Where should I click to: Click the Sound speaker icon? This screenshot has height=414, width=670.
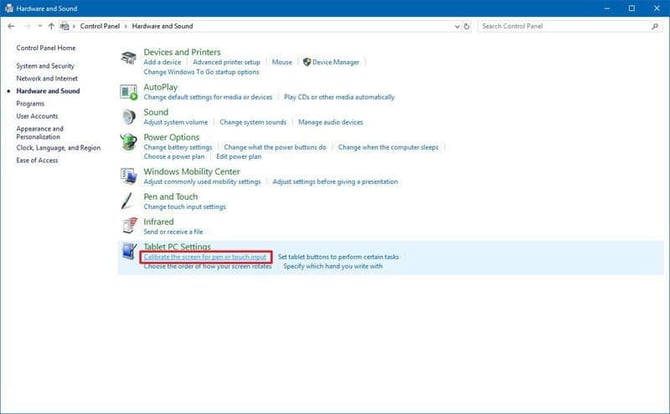[129, 117]
